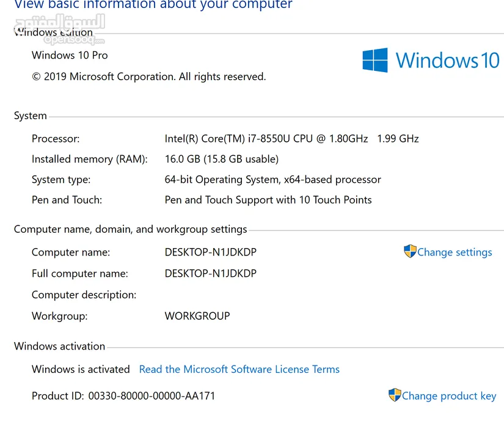Click the shield icon beside Change settings
This screenshot has height=440, width=504.
click(410, 251)
